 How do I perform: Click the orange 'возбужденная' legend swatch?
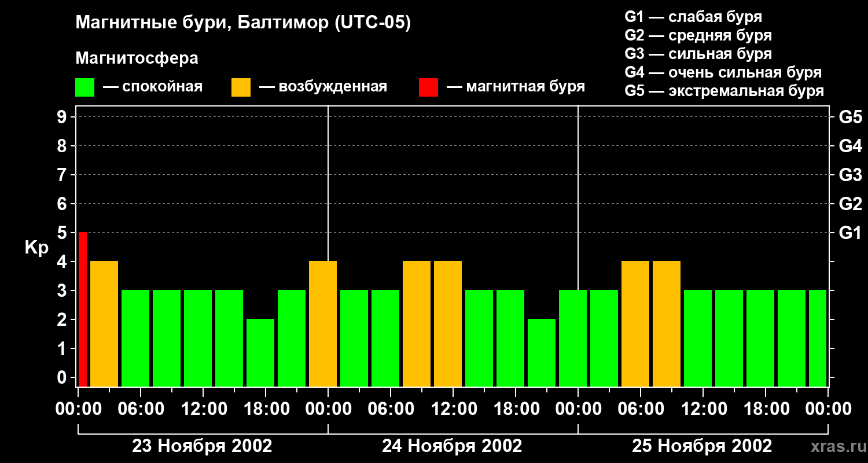tap(241, 87)
